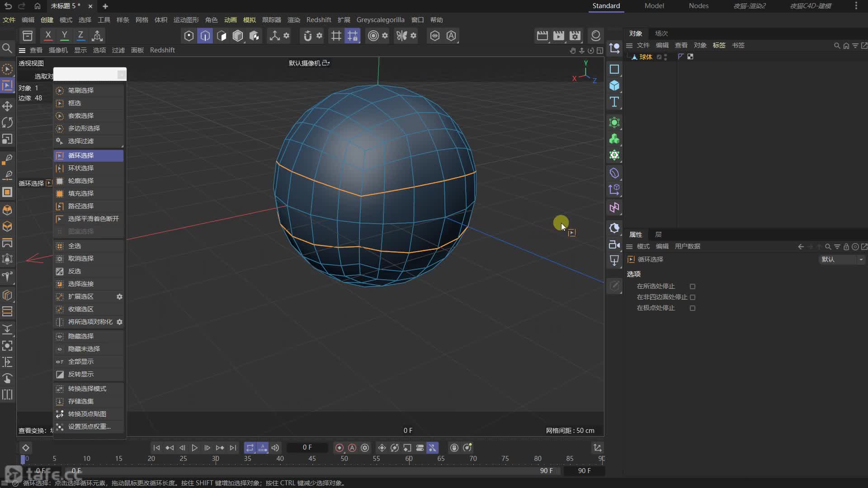Toggle 在所选处停止 checkbox
The image size is (868, 488).
693,286
